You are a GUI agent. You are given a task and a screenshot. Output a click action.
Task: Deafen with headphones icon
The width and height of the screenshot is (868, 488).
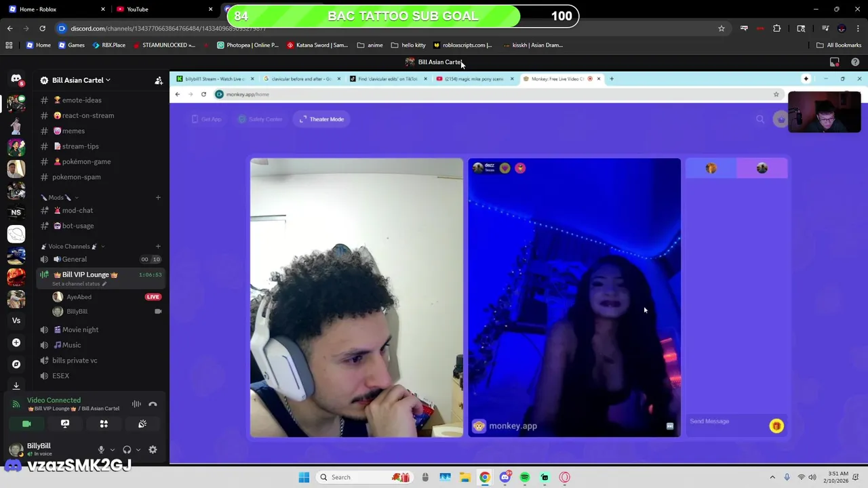(127, 449)
